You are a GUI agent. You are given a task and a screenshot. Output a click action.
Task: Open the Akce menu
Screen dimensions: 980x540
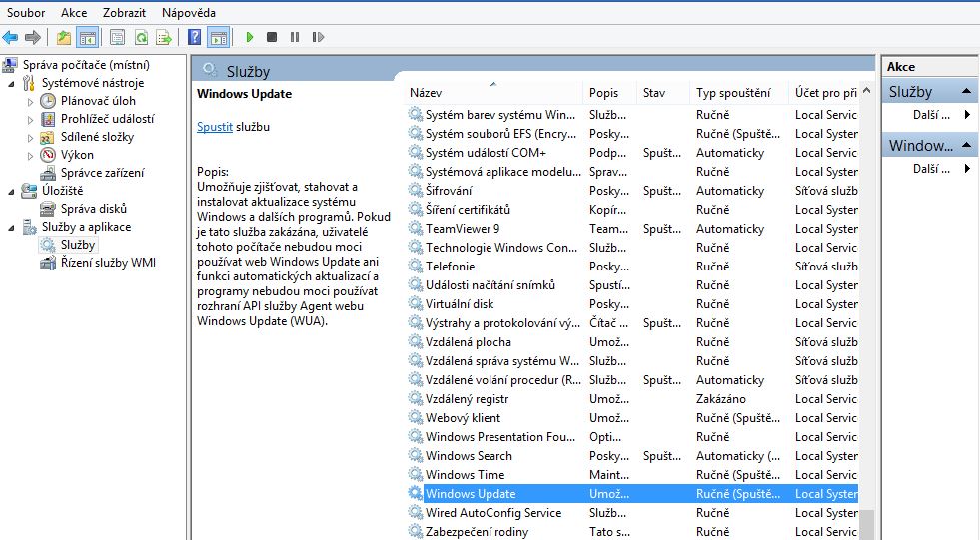click(x=74, y=13)
